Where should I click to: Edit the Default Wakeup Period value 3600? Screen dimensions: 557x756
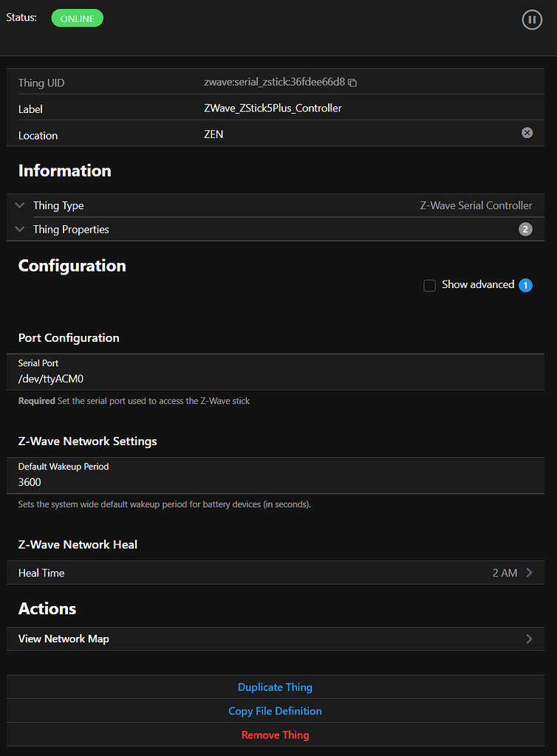point(275,481)
